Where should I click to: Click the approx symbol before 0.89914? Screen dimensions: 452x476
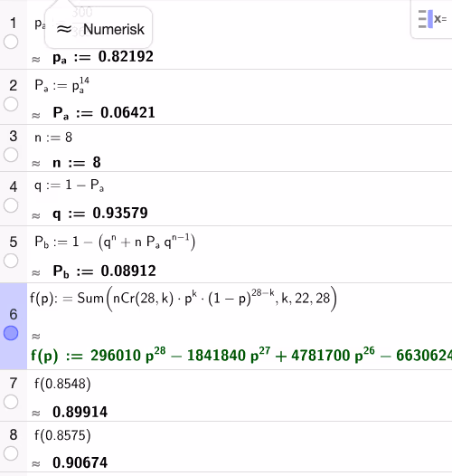pos(36,414)
